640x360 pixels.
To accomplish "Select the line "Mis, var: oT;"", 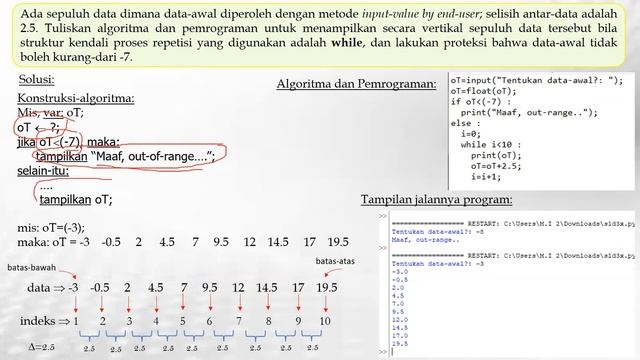I will 50,112.
